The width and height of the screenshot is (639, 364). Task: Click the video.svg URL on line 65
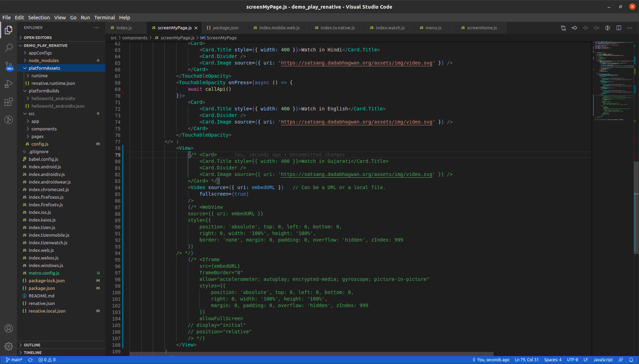(x=356, y=63)
